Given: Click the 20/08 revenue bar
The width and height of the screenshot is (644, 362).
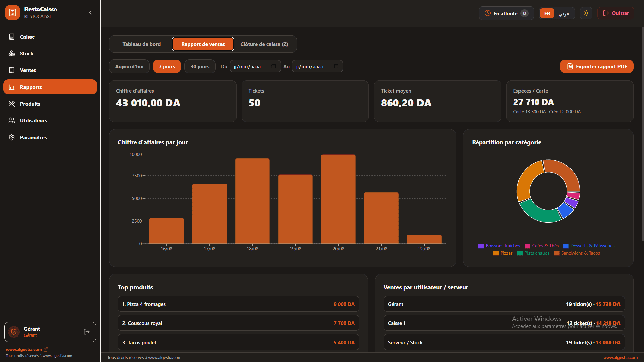Looking at the screenshot, I should [x=338, y=199].
